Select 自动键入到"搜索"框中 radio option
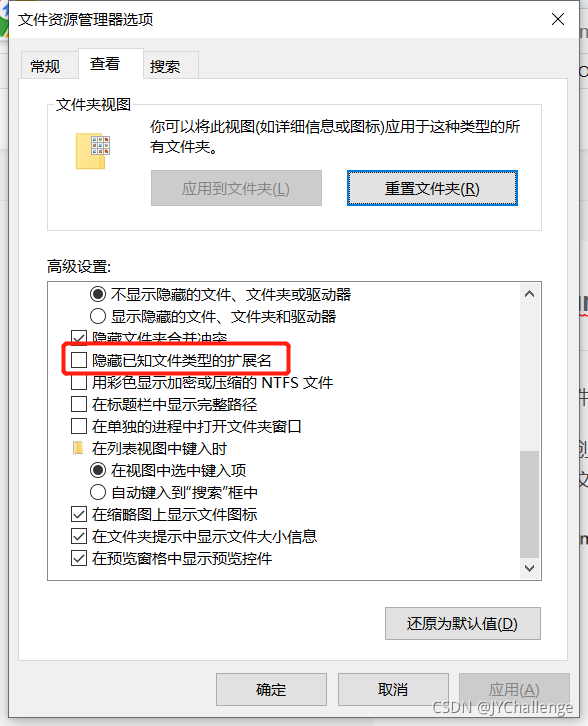 coord(98,492)
